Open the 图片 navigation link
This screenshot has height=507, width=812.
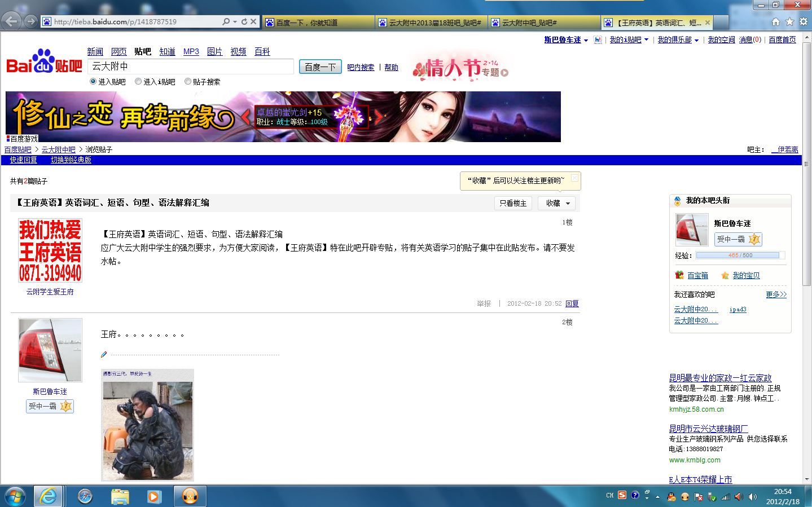click(214, 51)
